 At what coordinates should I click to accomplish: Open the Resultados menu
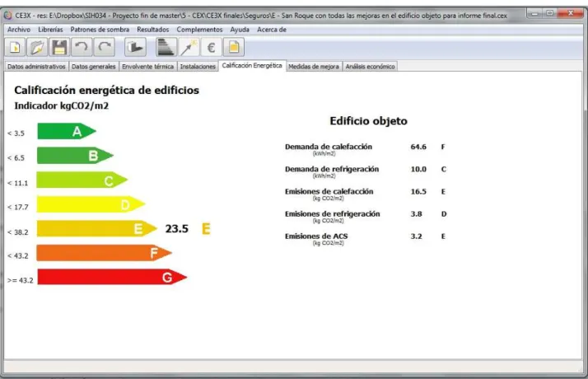(x=152, y=30)
